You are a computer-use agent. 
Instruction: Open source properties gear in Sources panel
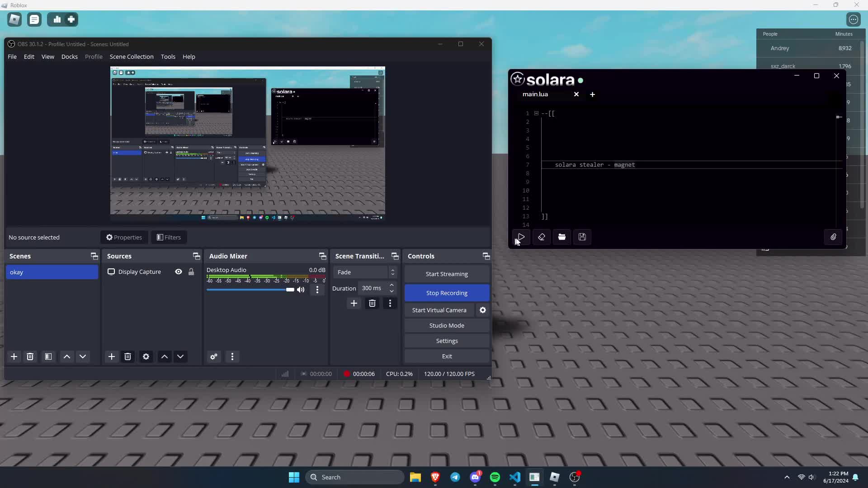click(146, 357)
